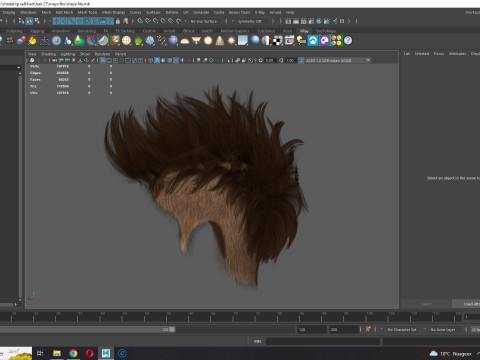Open the viewport Renderer menu
This screenshot has height=360, width=480.
(x=102, y=54)
